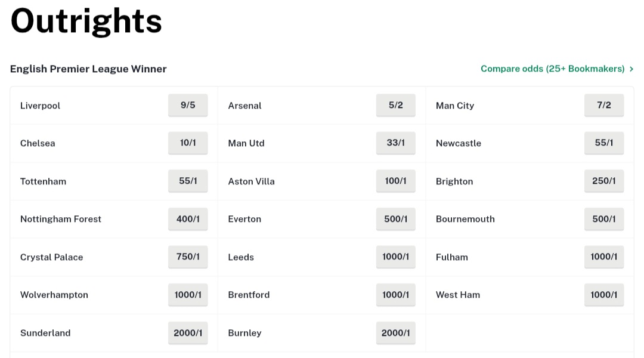Select Fulham 1000/1 odds button
The width and height of the screenshot is (644, 358).
pyautogui.click(x=603, y=257)
